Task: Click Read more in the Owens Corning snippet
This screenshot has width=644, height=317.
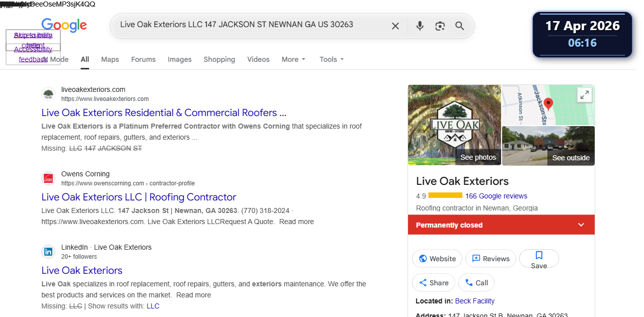Action: [296, 222]
